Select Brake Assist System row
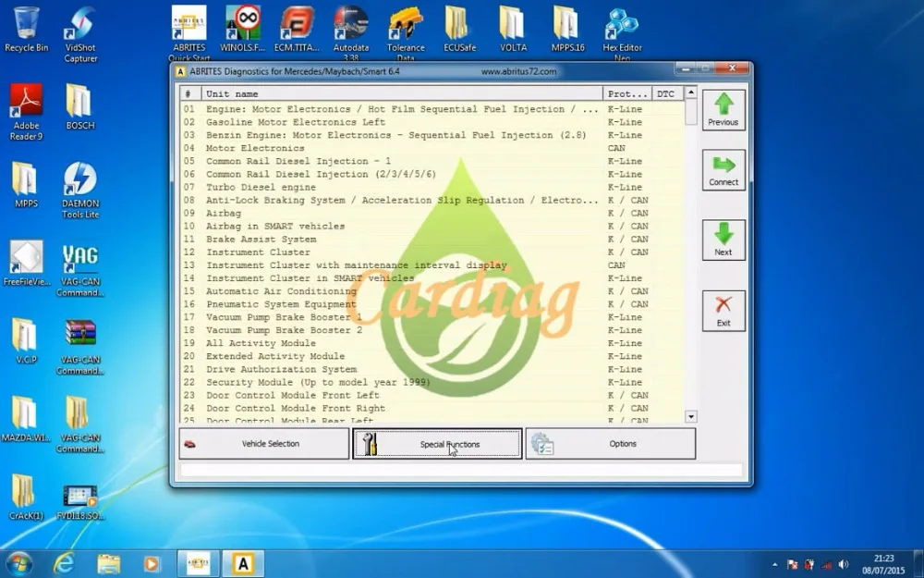This screenshot has height=578, width=924. coord(432,239)
